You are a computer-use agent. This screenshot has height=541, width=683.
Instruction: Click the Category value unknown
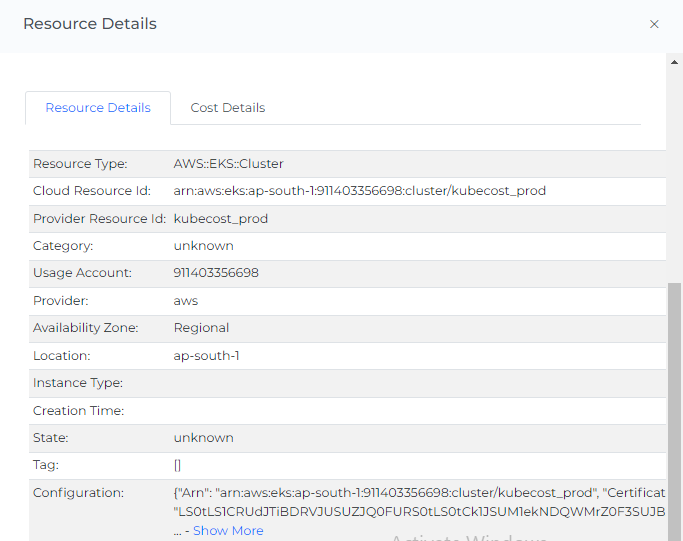(x=204, y=246)
